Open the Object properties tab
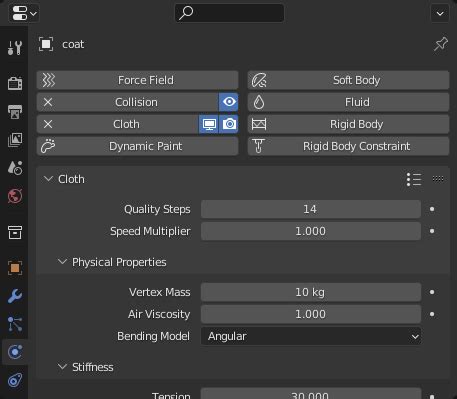 (x=15, y=268)
